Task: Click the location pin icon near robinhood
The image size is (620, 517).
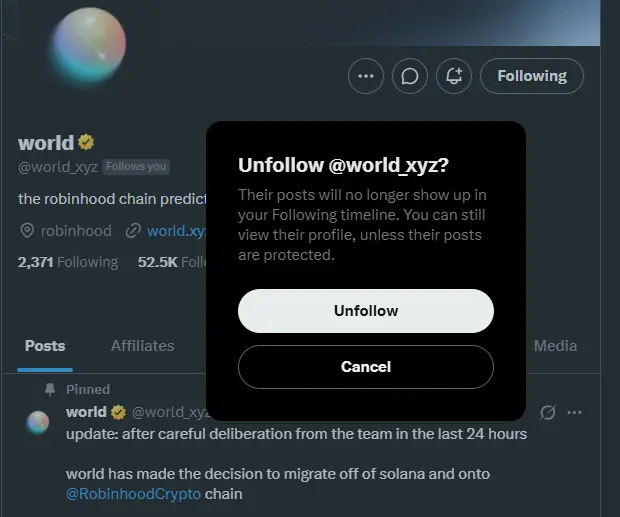Action: (x=27, y=230)
